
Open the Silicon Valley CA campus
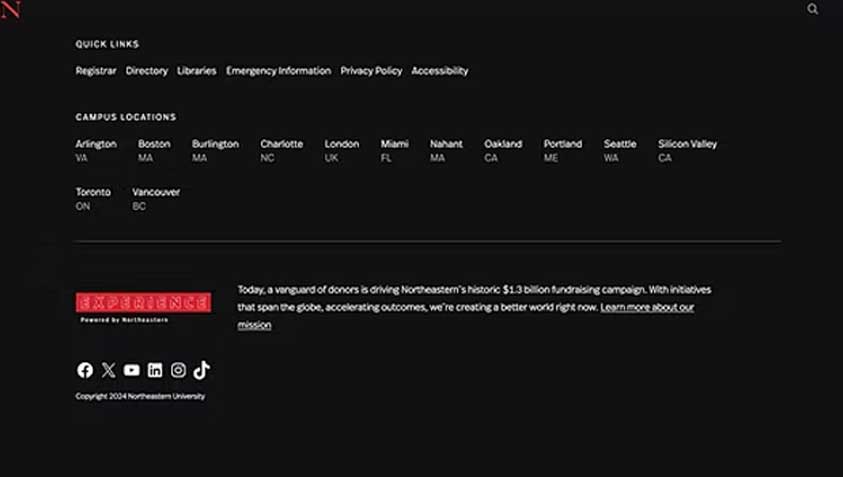coord(687,150)
